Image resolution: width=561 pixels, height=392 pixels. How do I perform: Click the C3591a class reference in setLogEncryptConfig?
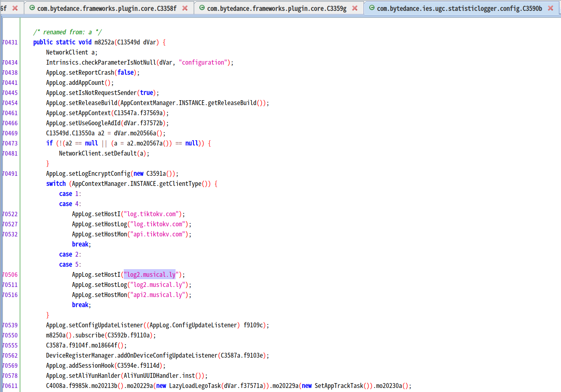[x=156, y=174]
